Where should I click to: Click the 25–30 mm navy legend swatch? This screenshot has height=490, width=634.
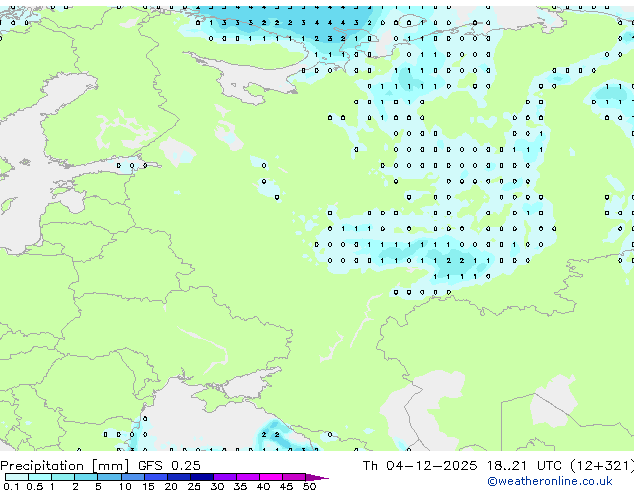pyautogui.click(x=202, y=477)
